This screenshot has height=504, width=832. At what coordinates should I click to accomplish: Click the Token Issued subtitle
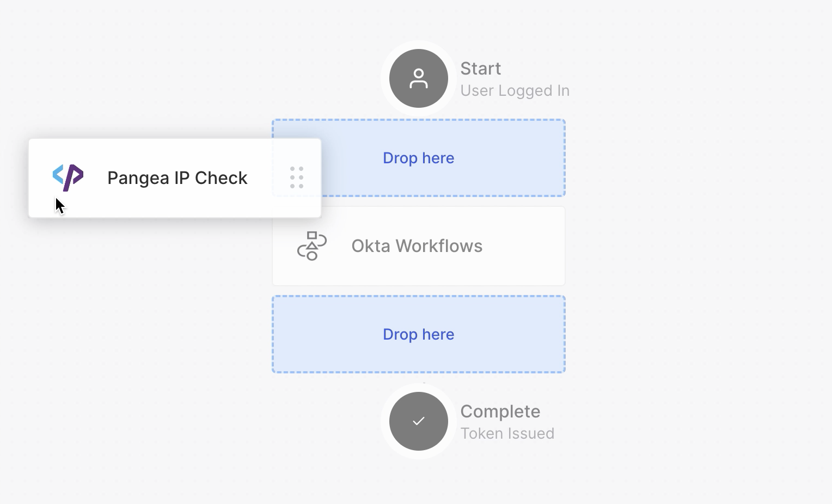[x=507, y=433]
